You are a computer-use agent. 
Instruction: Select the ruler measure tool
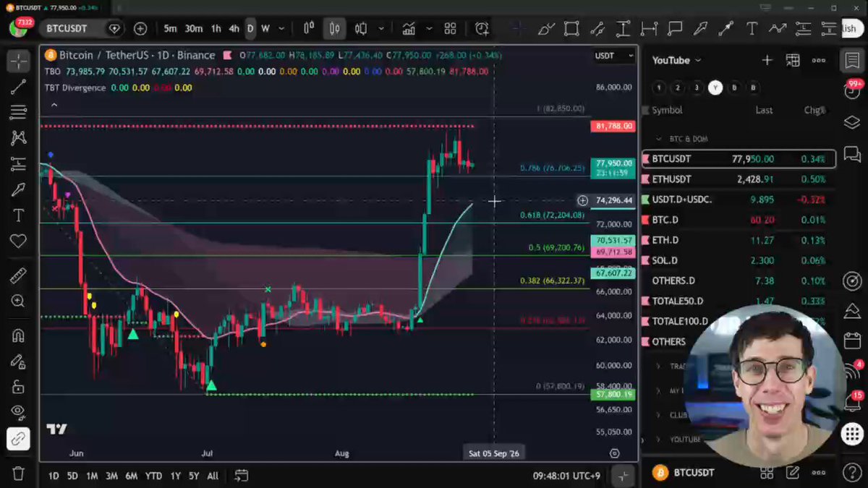coord(18,275)
